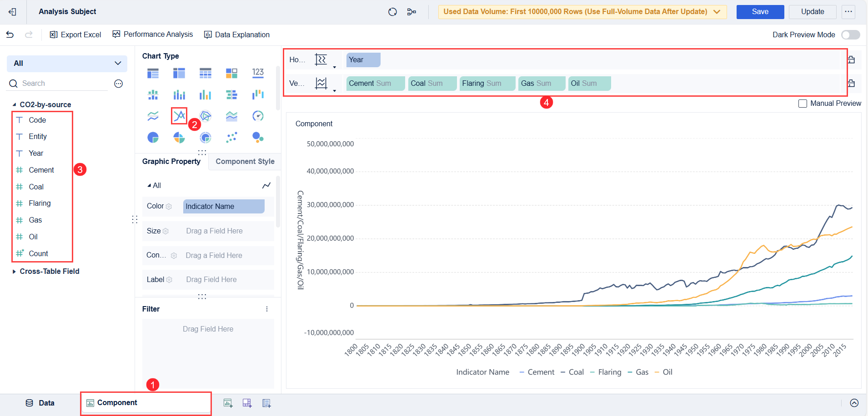The image size is (868, 416).
Task: Pick the scatter plot chart icon
Action: [x=231, y=137]
